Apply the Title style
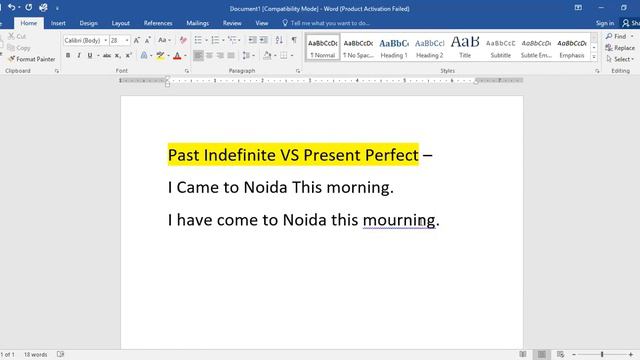Viewport: 640px width, 360px height. [x=465, y=48]
